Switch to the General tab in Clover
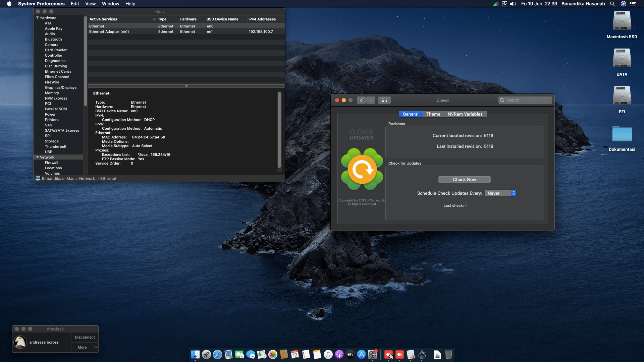Image resolution: width=644 pixels, height=362 pixels. (x=411, y=114)
